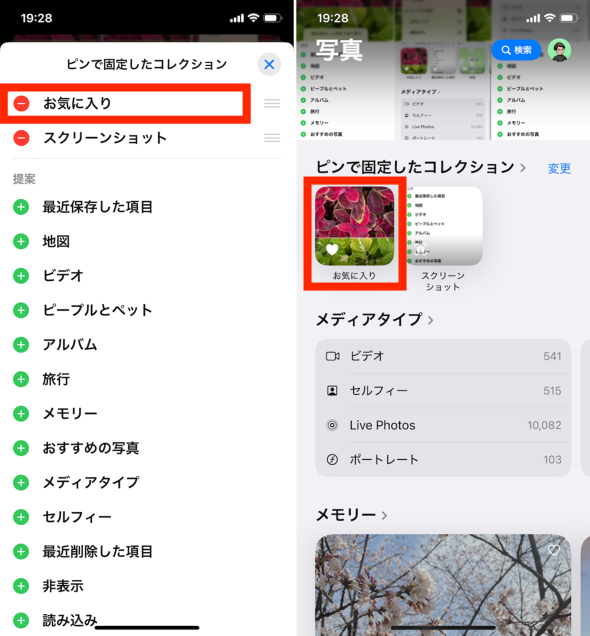Add メモリー via green plus icon
This screenshot has height=636, width=590.
point(21,414)
